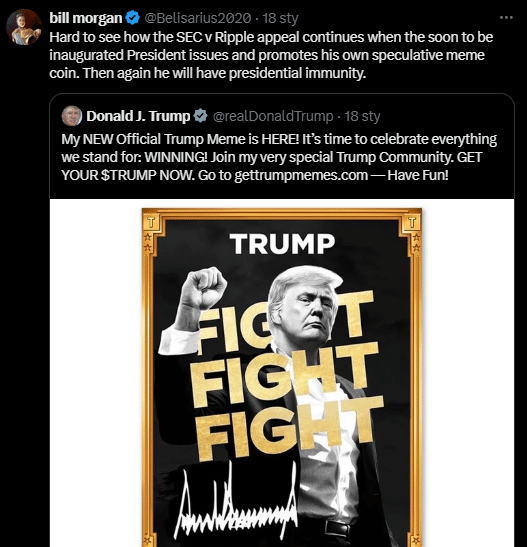The width and height of the screenshot is (527, 547).
Task: Click the bill morgan display name
Action: click(x=85, y=18)
